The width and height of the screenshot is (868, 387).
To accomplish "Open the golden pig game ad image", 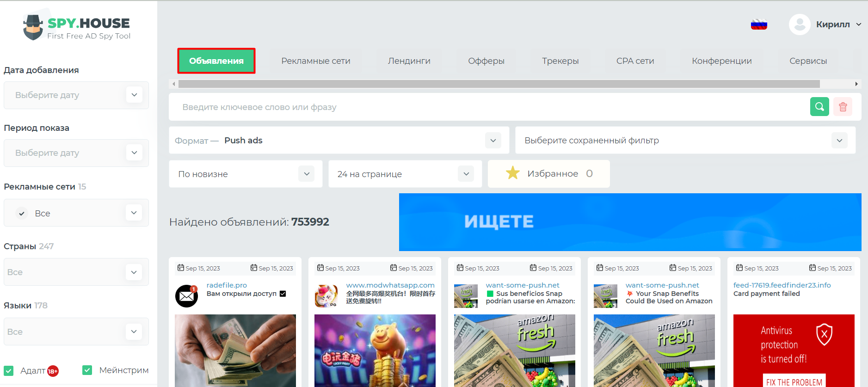I will pos(375,350).
